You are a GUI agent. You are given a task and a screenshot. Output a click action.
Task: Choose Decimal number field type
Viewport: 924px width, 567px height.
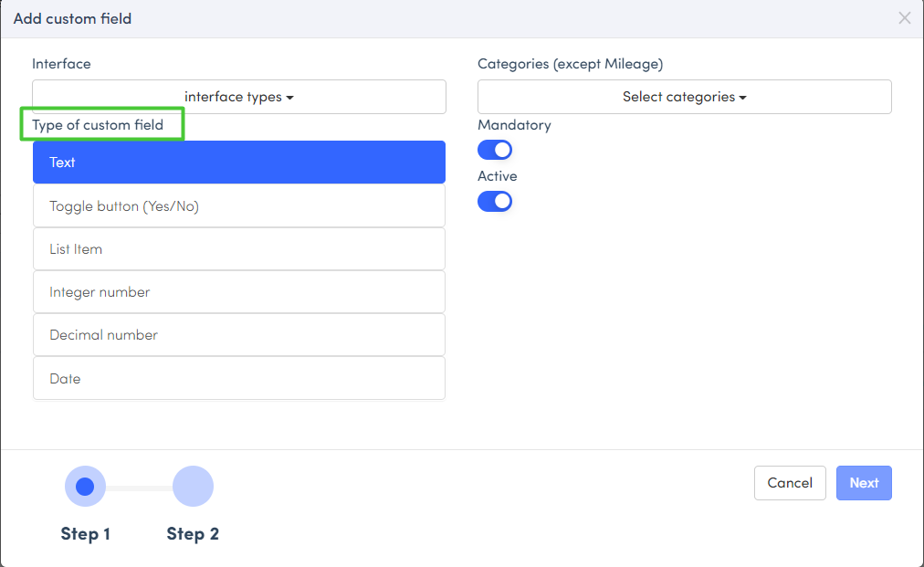[x=239, y=335]
